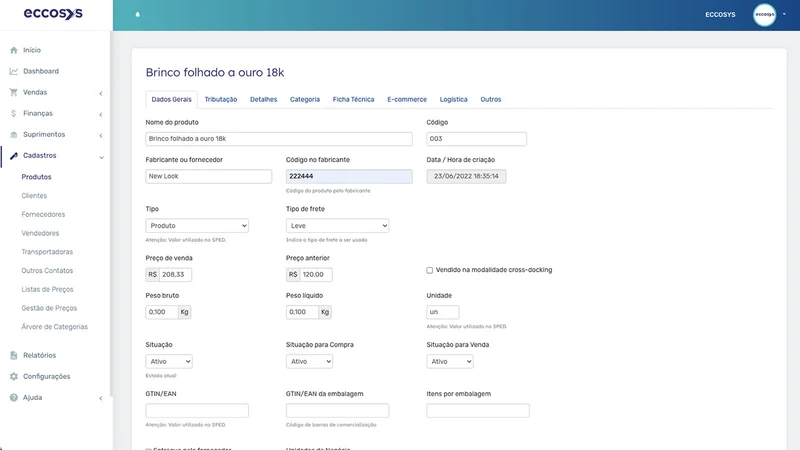Expand the Ajuda menu chevron
Viewport: 800px width, 450px height.
pos(101,398)
